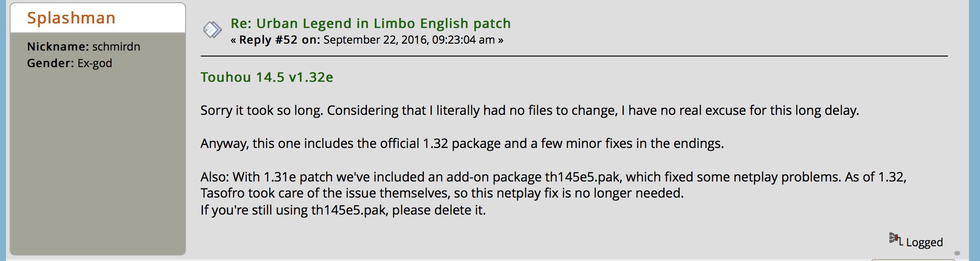Screen dimensions: 980x261
Task: Click the line saying please delete it
Action: [x=343, y=210]
